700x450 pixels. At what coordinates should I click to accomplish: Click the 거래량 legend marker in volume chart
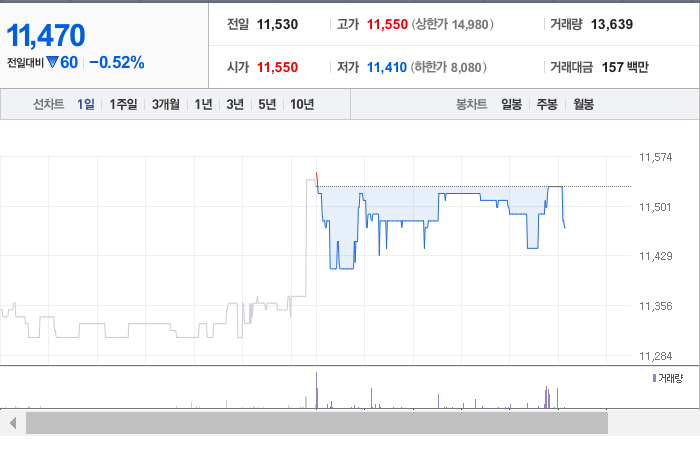click(654, 378)
